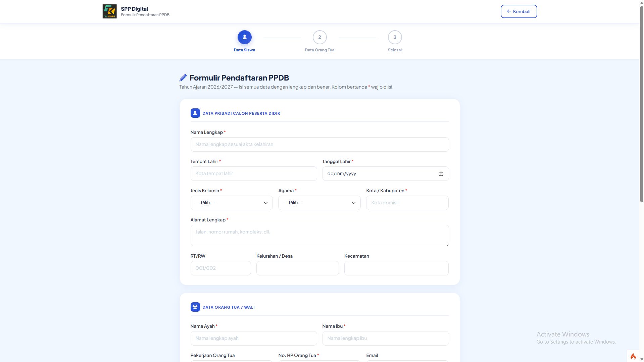Select the Data Siswa step-one person icon
This screenshot has width=644, height=362.
(244, 37)
